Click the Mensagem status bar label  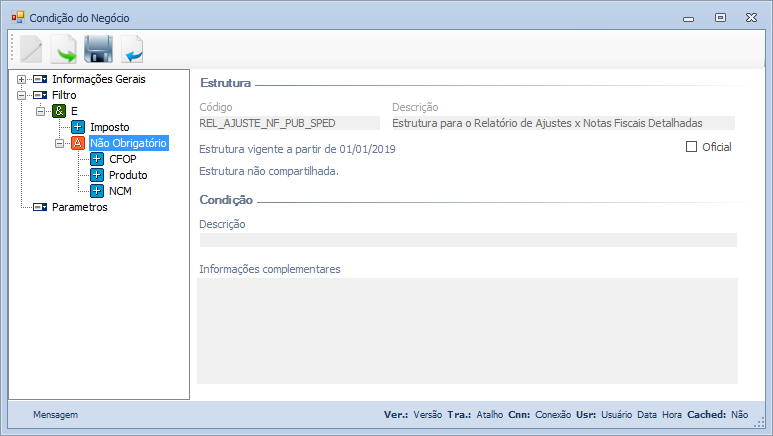pyautogui.click(x=55, y=415)
